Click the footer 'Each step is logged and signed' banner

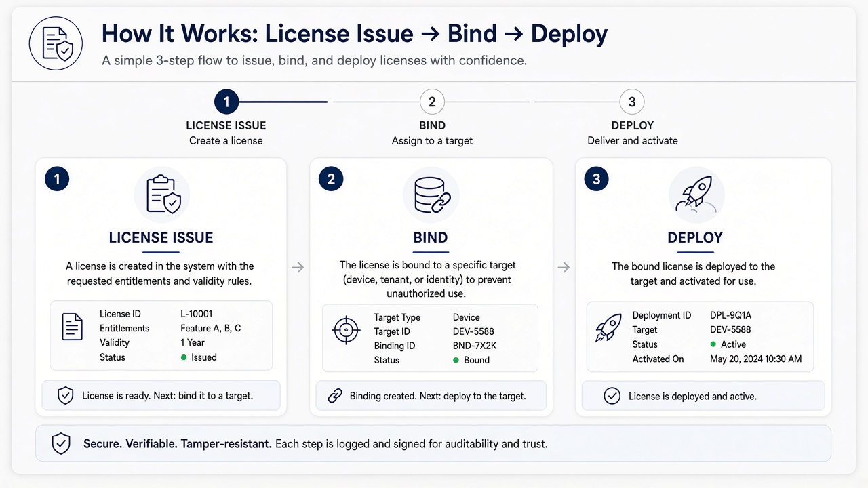coord(433,444)
